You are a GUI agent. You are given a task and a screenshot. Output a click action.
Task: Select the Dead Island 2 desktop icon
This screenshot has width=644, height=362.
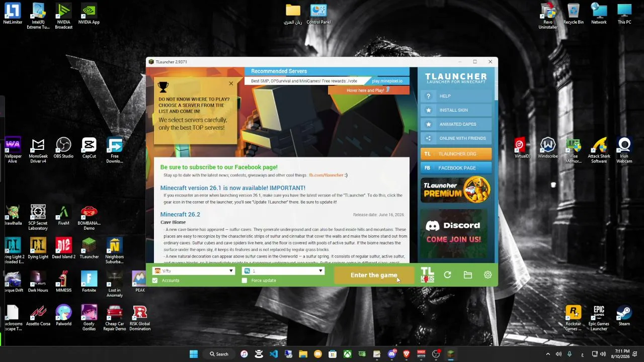[x=63, y=248]
